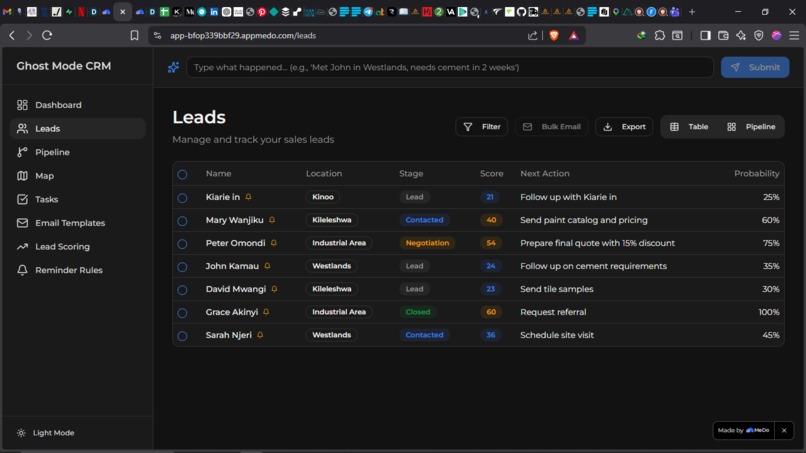
Task: Click Peter Omondi's score 54
Action: 491,243
